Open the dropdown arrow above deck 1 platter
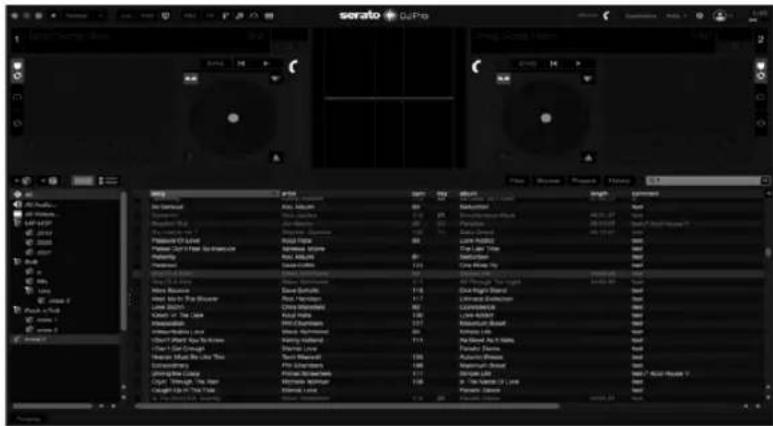The width and height of the screenshot is (773, 426). 276,79
